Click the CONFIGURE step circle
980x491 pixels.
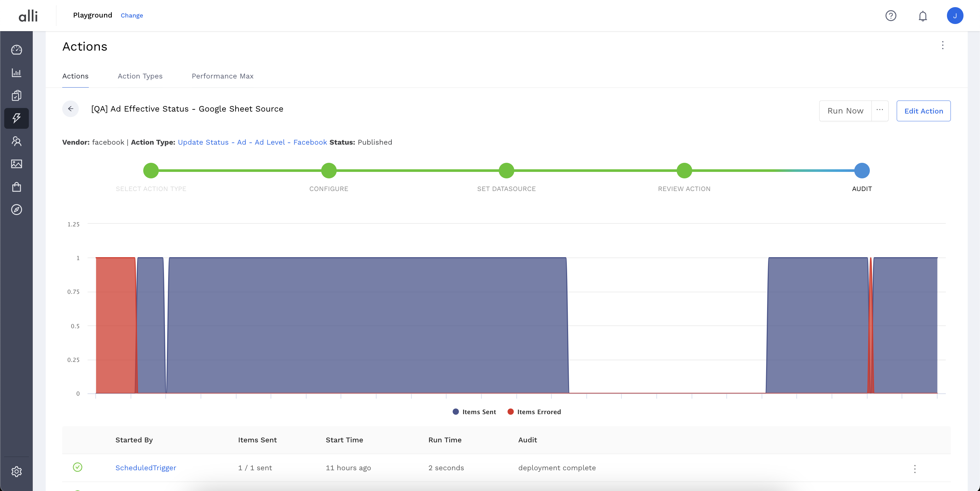click(x=329, y=171)
